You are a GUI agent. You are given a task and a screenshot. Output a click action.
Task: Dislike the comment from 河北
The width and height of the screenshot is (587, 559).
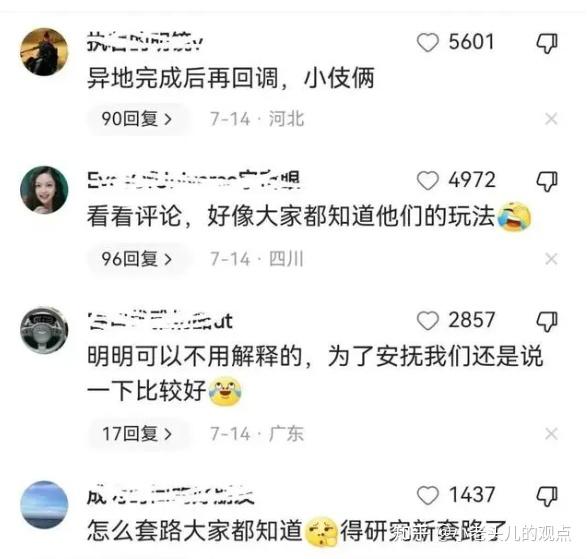click(547, 43)
